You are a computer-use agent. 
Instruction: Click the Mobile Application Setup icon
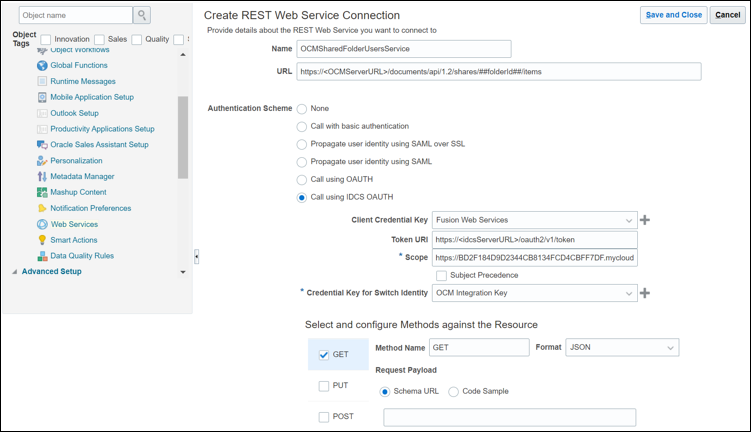[x=42, y=97]
